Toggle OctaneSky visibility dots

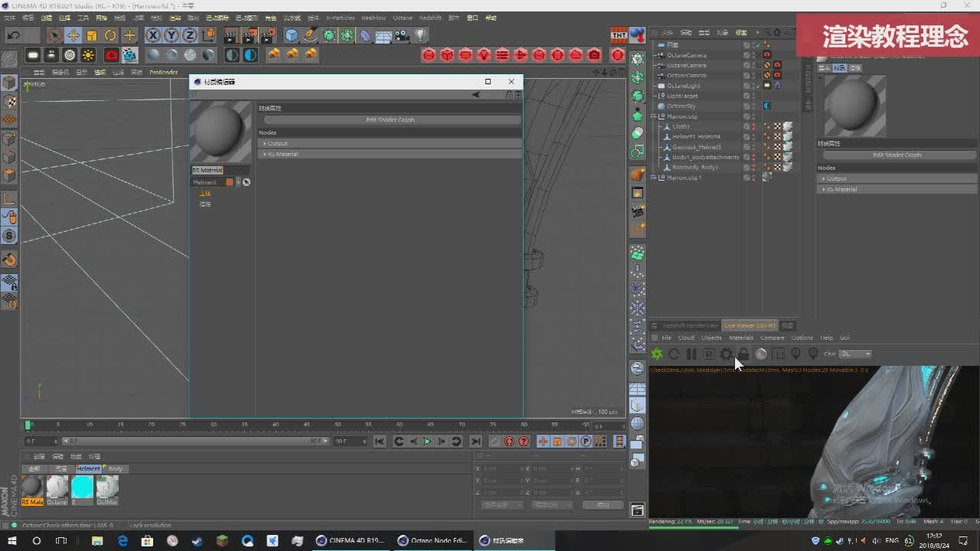[x=754, y=106]
